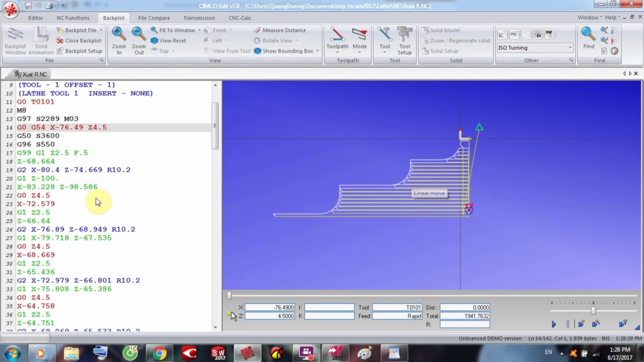Viewport: 644px width, 362px height.
Task: Pause the backplot simulation
Action: pos(568,324)
